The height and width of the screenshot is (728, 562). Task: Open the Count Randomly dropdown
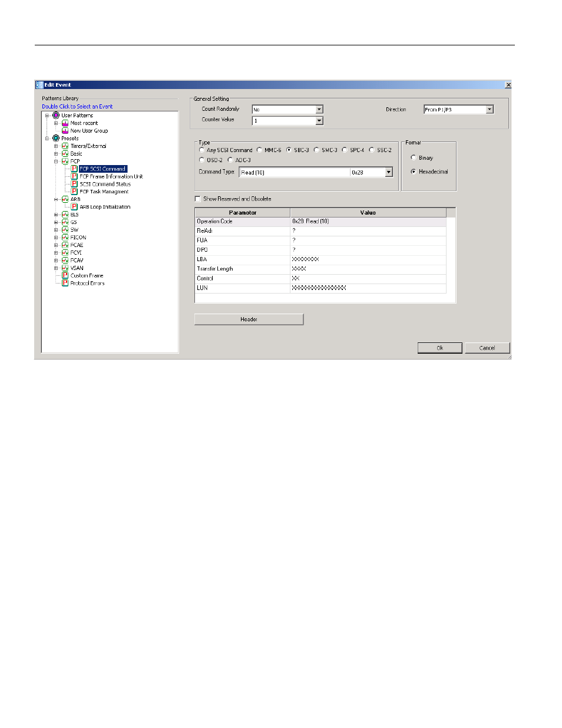319,109
